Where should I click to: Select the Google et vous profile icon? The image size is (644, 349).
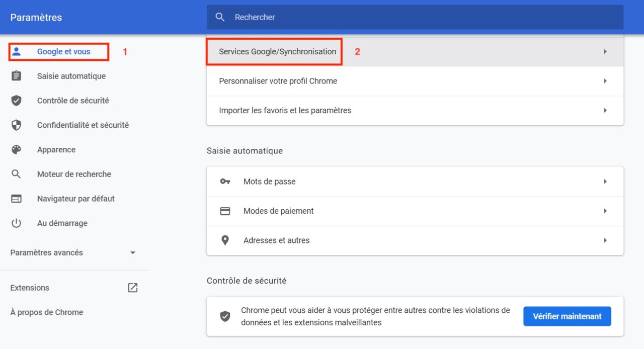(x=17, y=51)
